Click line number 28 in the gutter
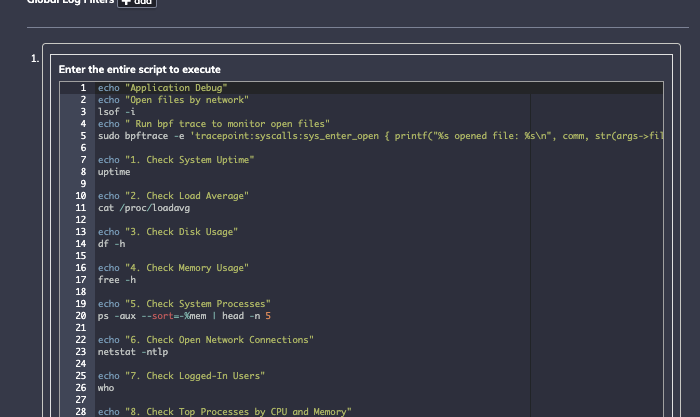The width and height of the screenshot is (700, 417). coord(80,410)
